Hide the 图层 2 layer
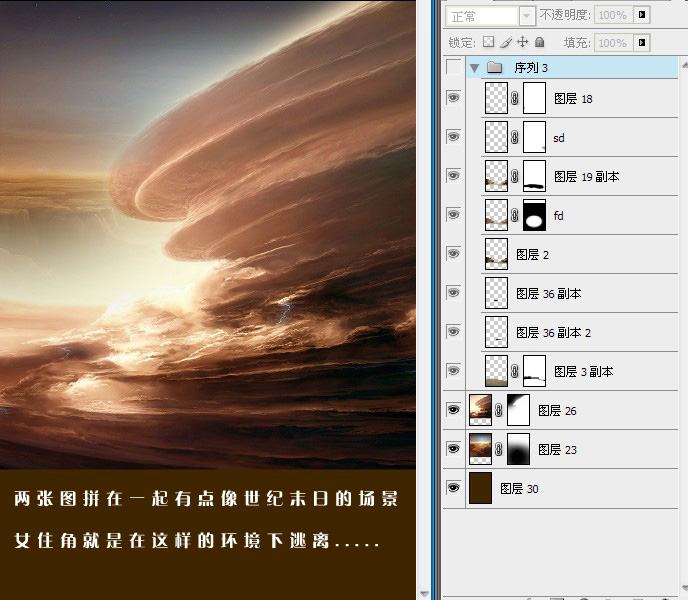 (x=453, y=254)
